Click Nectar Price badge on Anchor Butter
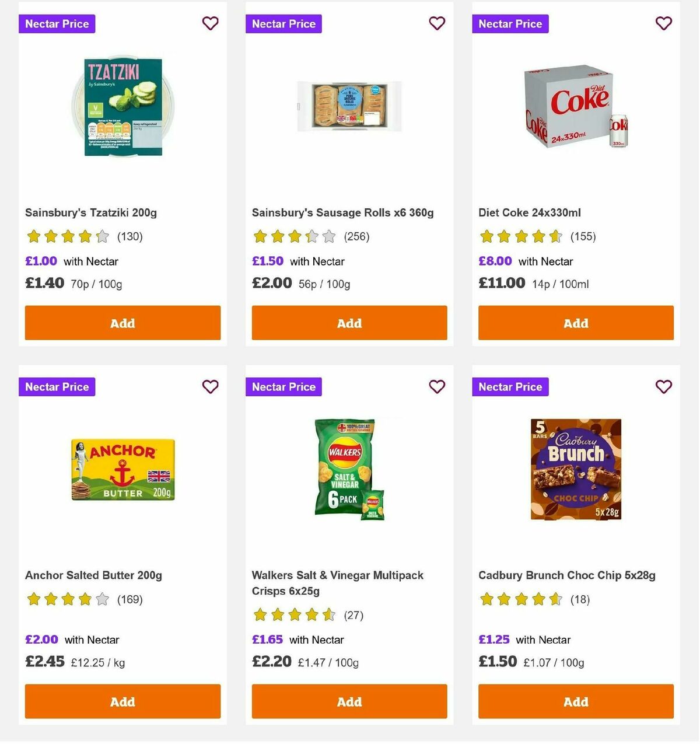 57,386
